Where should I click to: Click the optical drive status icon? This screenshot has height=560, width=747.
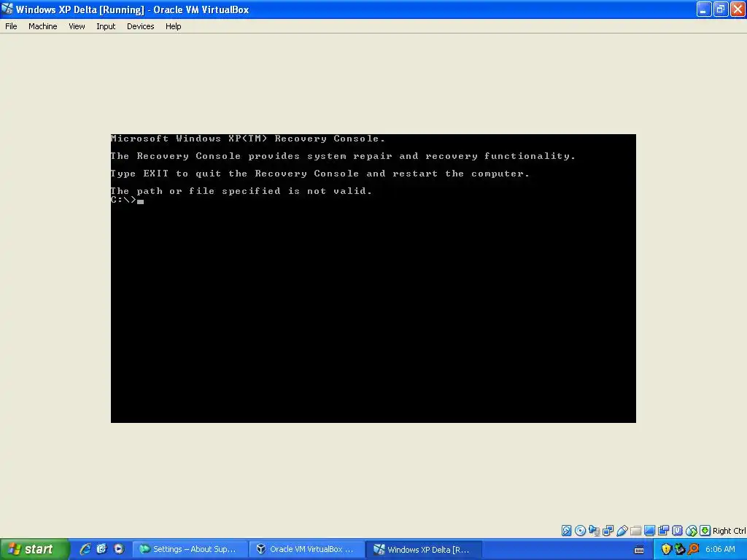tap(580, 531)
